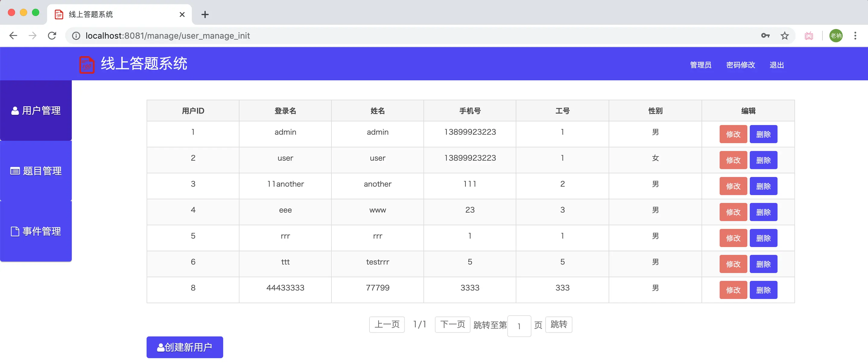Reload the page with the refresh icon
Image resolution: width=868 pixels, height=363 pixels.
(x=52, y=35)
